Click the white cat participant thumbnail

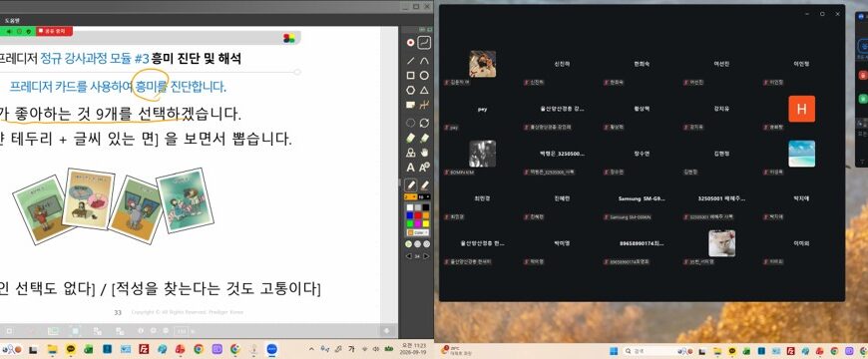coord(722,243)
